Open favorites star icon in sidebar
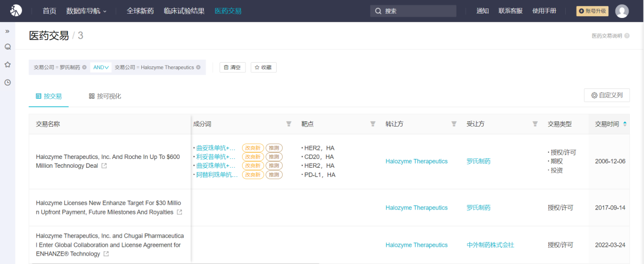This screenshot has height=264, width=644. click(x=8, y=65)
